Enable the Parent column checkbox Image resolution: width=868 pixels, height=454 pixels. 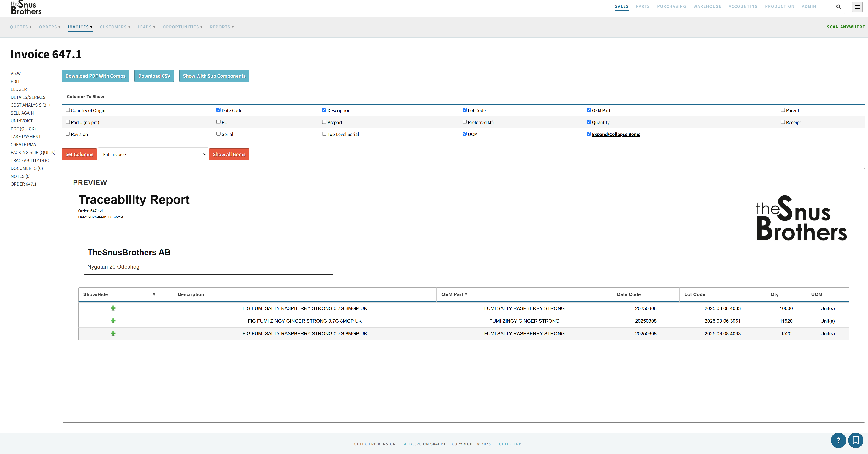click(x=783, y=110)
